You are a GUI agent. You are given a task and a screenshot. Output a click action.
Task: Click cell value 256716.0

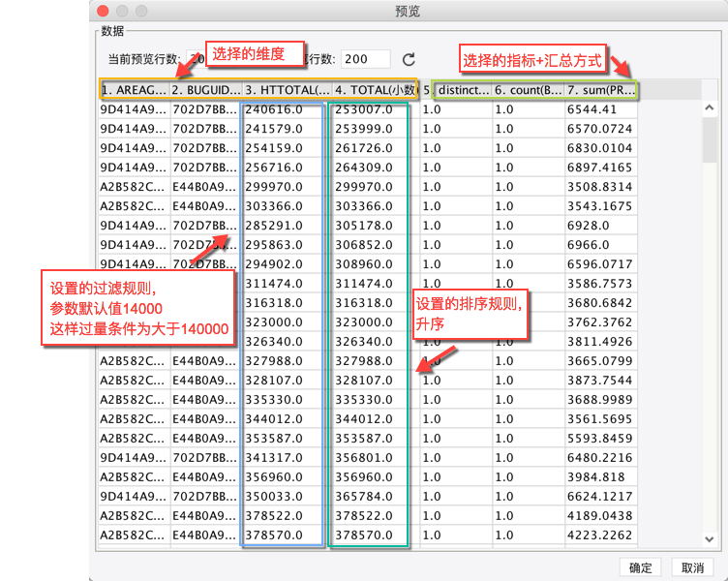click(x=274, y=168)
